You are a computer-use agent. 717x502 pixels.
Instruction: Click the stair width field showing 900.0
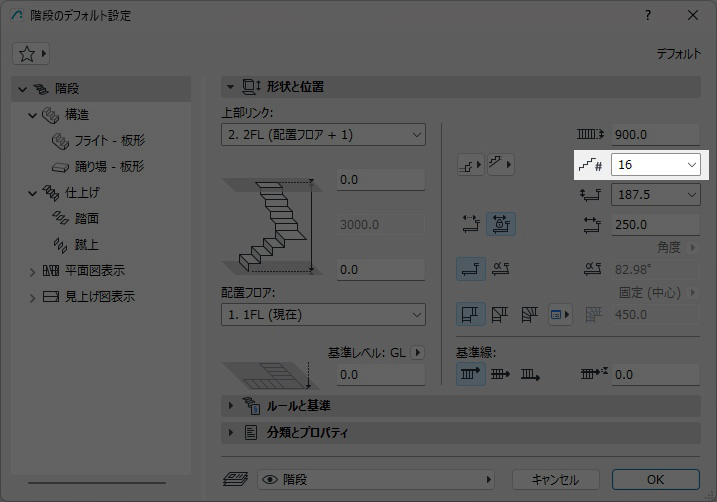click(x=655, y=134)
